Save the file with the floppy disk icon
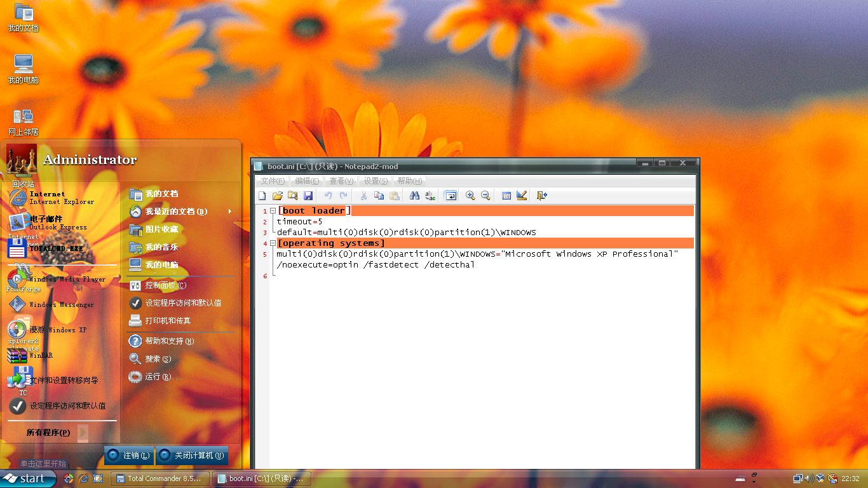 pyautogui.click(x=308, y=196)
